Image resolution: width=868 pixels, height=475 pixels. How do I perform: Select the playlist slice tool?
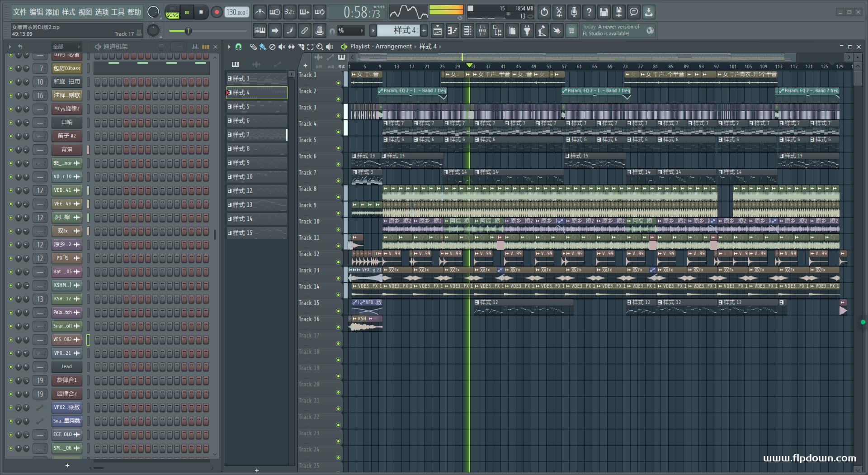coord(301,47)
